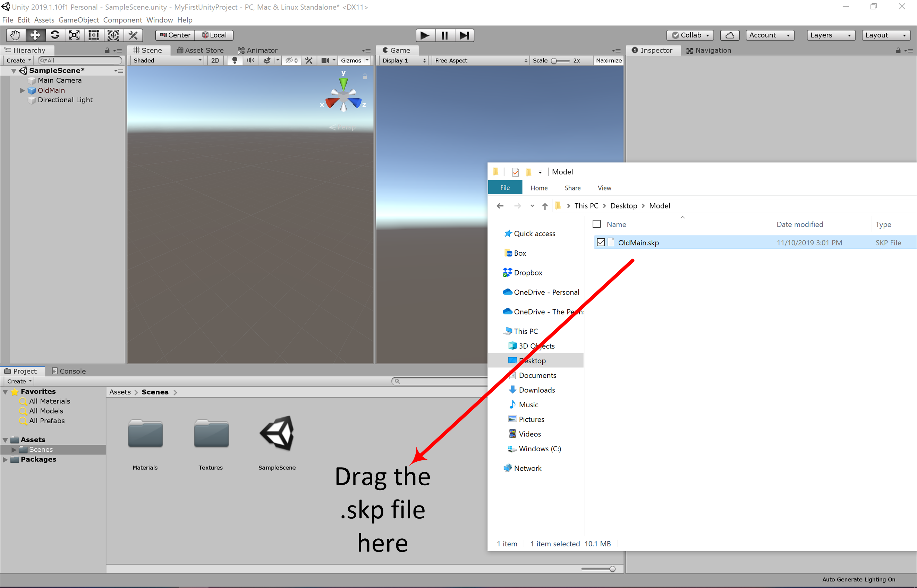The width and height of the screenshot is (917, 588).
Task: Click the scene camera settings icon
Action: (x=325, y=60)
